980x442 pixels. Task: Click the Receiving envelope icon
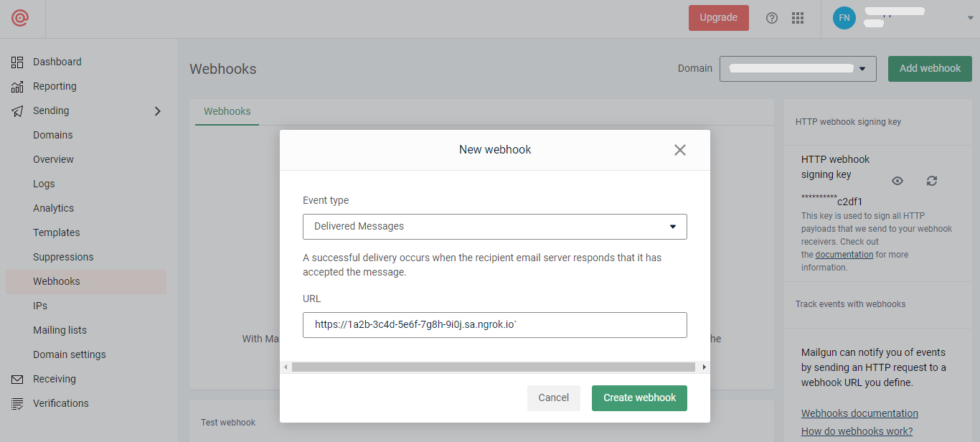tap(17, 379)
